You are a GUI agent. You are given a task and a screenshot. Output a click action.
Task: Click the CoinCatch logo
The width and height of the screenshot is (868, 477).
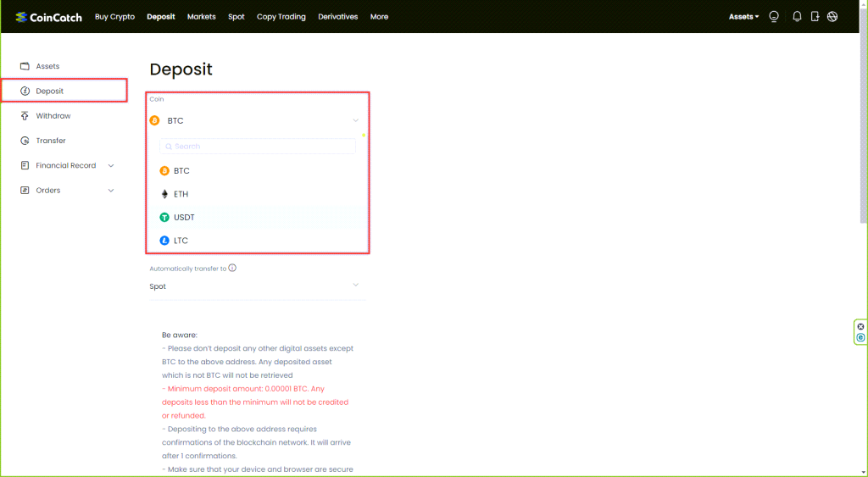[x=48, y=17]
